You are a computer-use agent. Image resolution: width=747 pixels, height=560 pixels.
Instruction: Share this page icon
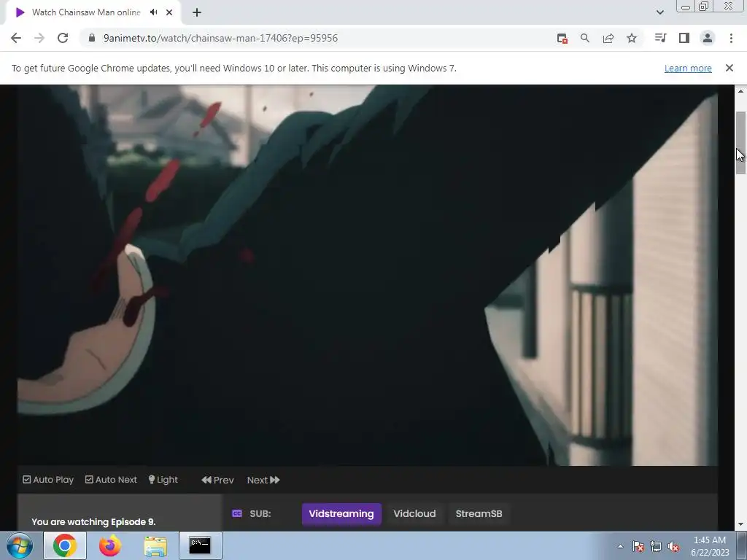click(608, 38)
